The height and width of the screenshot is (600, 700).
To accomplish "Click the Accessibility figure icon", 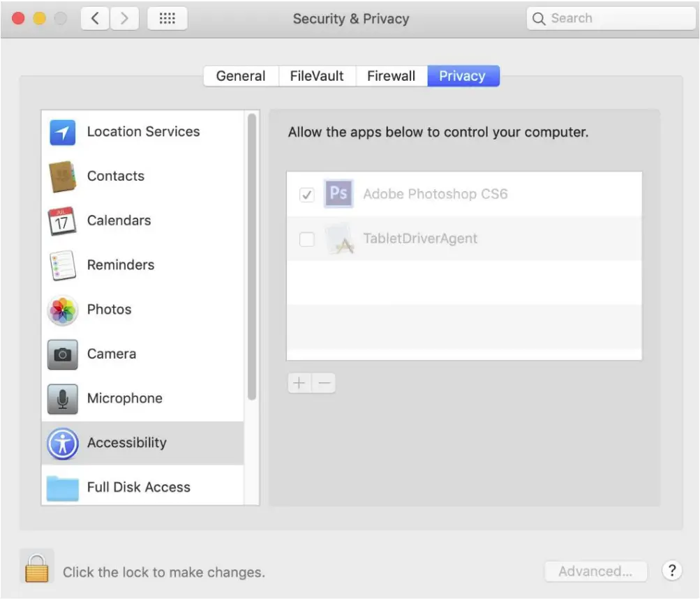I will coord(63,443).
